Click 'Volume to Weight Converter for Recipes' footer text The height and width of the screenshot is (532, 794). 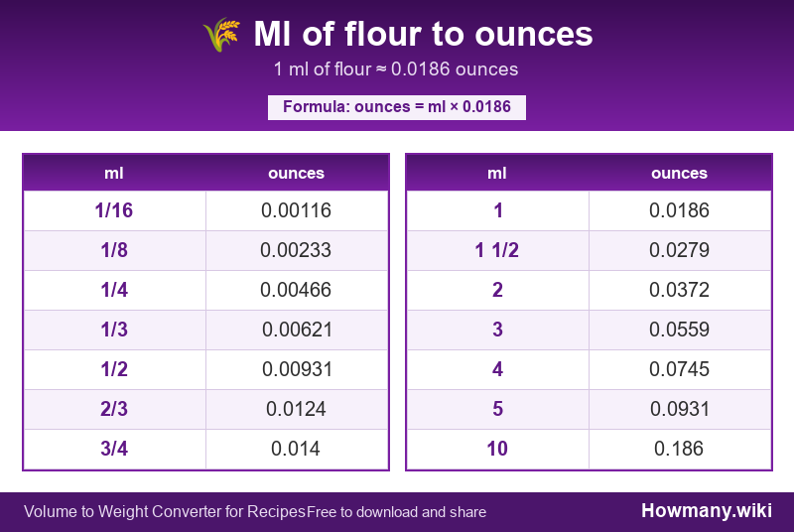point(165,512)
